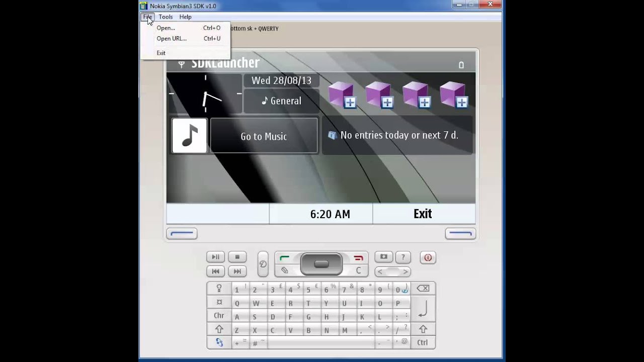This screenshot has width=644, height=362.
Task: Click the A key on keyboard
Action: (x=240, y=317)
